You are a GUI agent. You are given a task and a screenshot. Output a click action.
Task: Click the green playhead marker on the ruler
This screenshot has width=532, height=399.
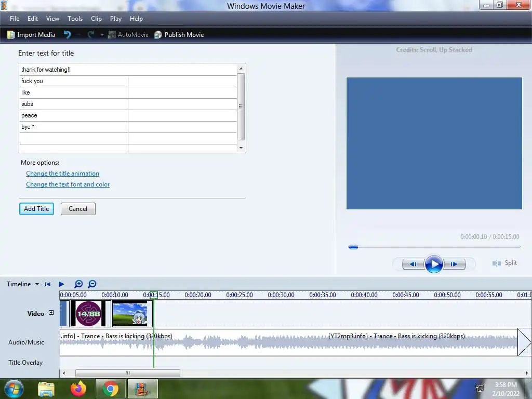pos(154,295)
